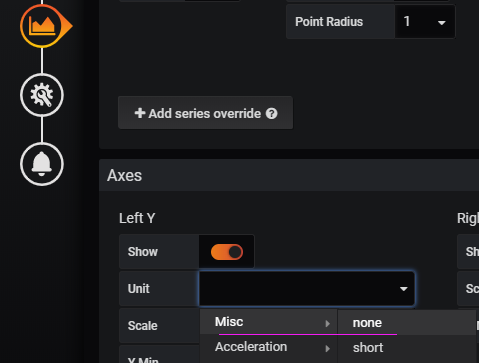Open the Visualization tab graph icon
The width and height of the screenshot is (479, 363).
42,26
